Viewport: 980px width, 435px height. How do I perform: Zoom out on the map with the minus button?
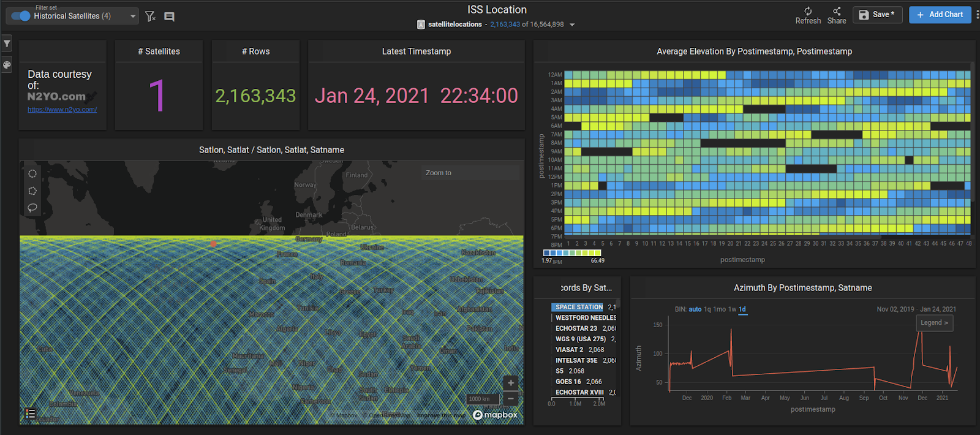[x=511, y=399]
